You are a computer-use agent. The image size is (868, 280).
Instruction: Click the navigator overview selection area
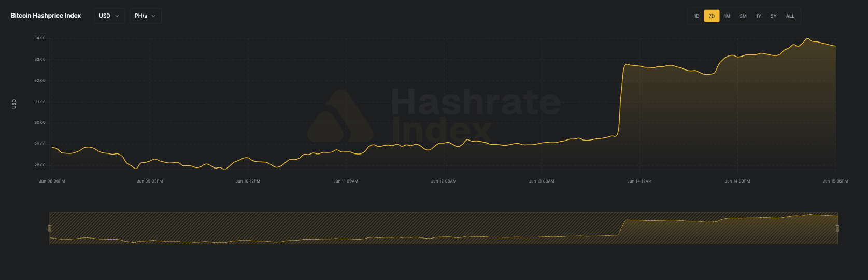(x=444, y=228)
